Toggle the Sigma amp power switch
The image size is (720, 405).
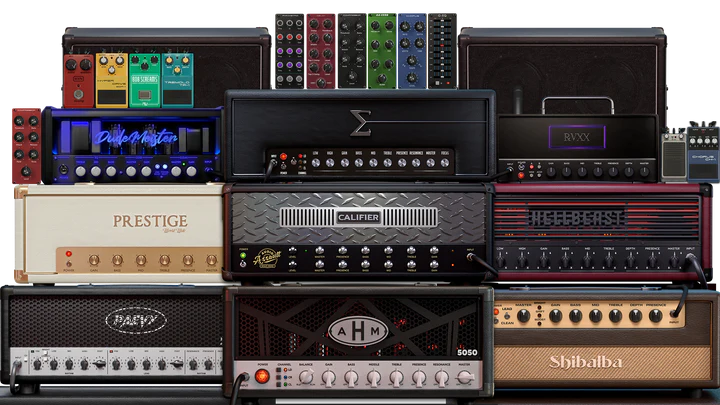point(283,166)
